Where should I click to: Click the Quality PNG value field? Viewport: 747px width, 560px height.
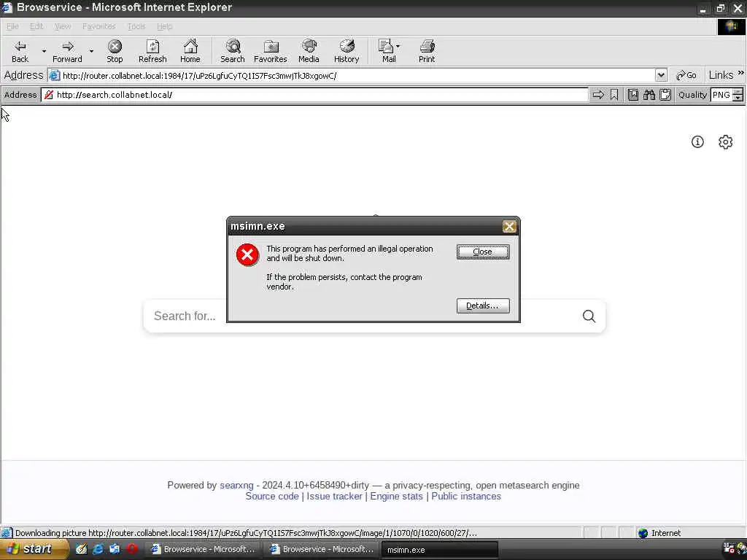721,95
